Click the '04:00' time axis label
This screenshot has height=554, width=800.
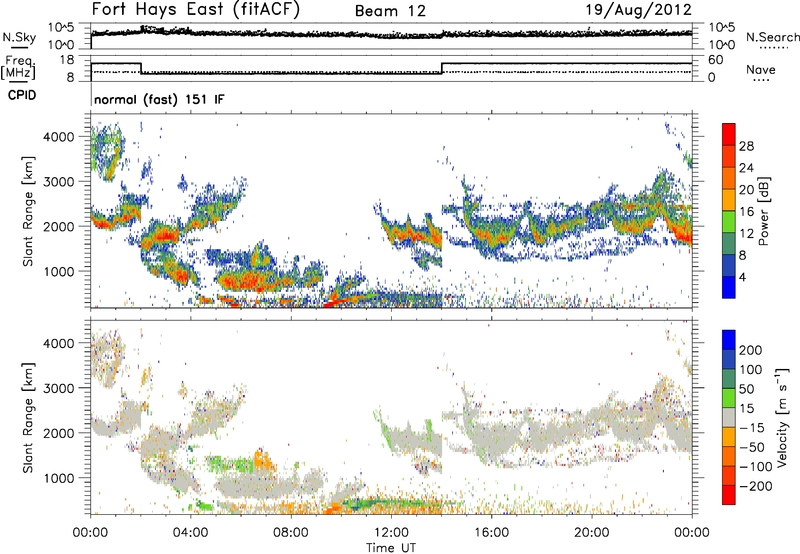point(191,533)
